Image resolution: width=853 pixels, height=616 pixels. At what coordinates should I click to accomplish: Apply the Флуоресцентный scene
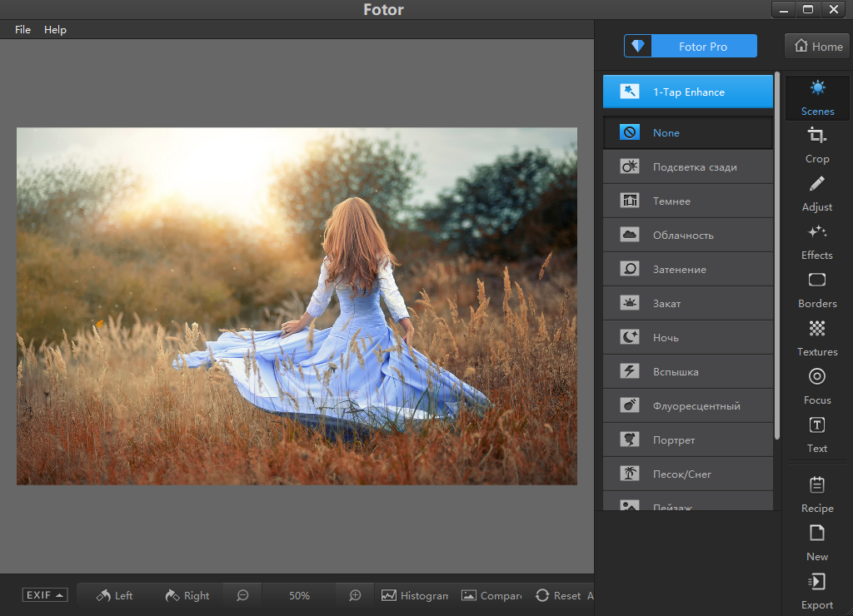pos(688,405)
